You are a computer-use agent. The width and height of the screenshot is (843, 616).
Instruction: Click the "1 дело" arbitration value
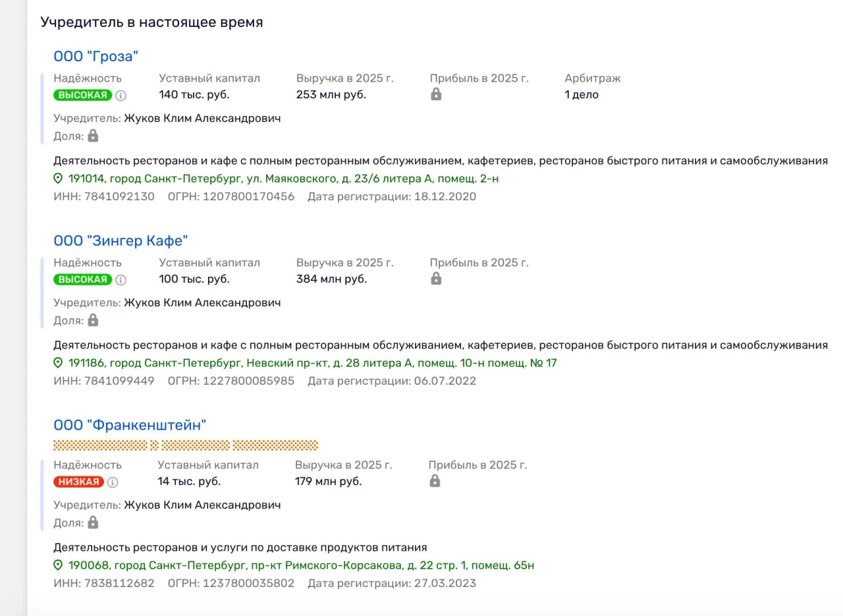tap(582, 94)
